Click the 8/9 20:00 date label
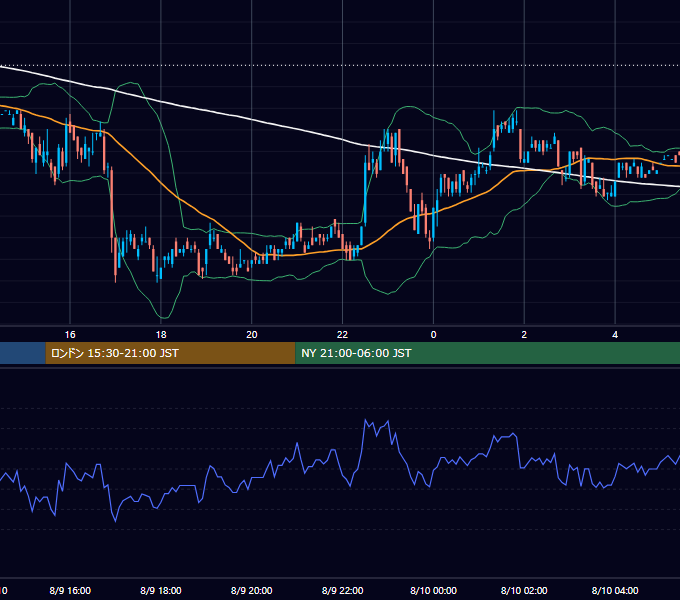Screen dimensions: 680x600 click(252, 590)
